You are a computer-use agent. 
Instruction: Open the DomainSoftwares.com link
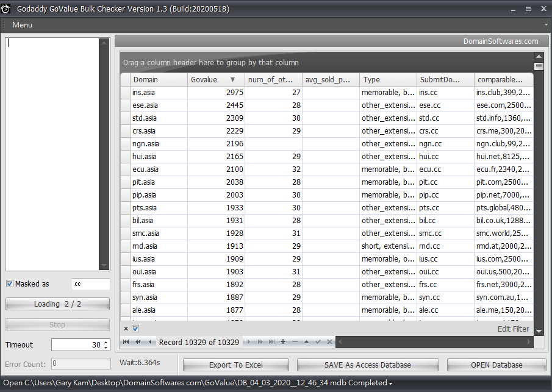coord(501,41)
